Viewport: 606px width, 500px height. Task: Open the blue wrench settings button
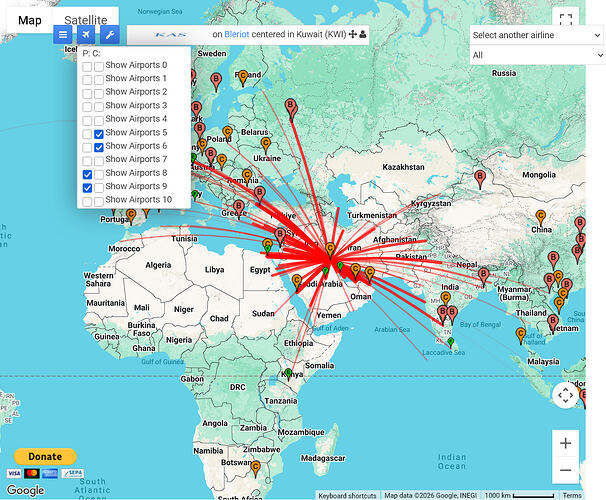coord(109,35)
